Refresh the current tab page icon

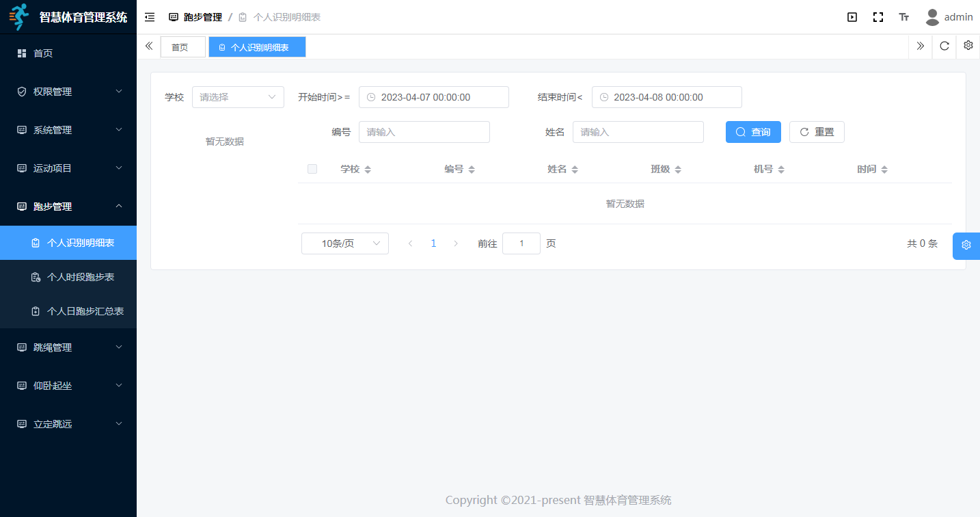click(x=944, y=46)
